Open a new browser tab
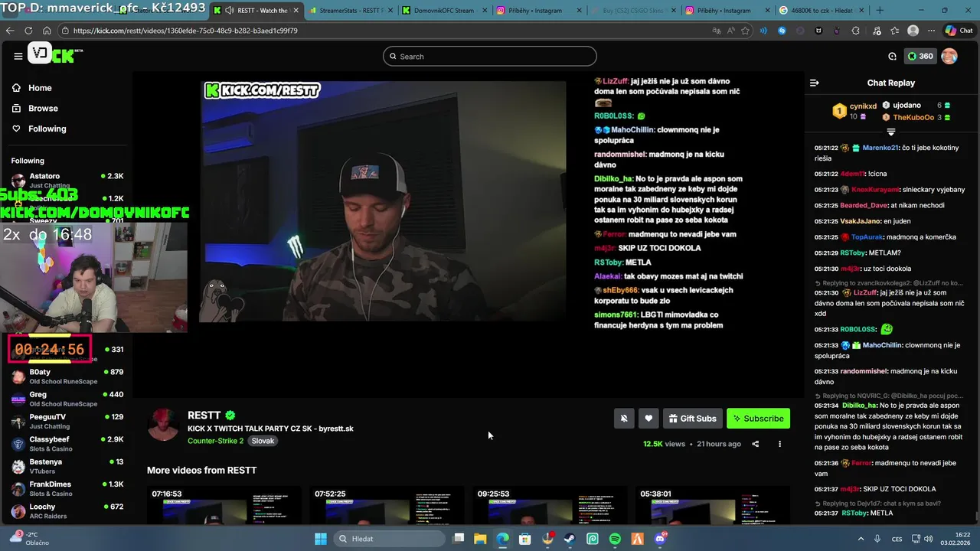Viewport: 980px width, 551px height. pos(879,11)
